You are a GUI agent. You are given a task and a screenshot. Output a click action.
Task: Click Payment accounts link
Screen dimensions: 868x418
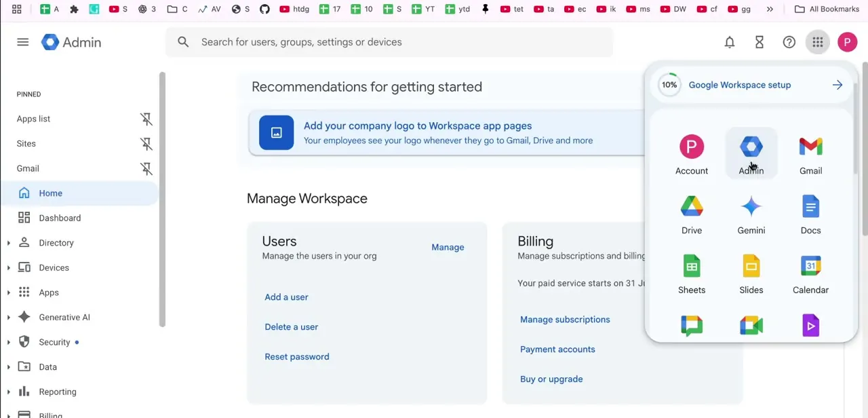[557, 349]
